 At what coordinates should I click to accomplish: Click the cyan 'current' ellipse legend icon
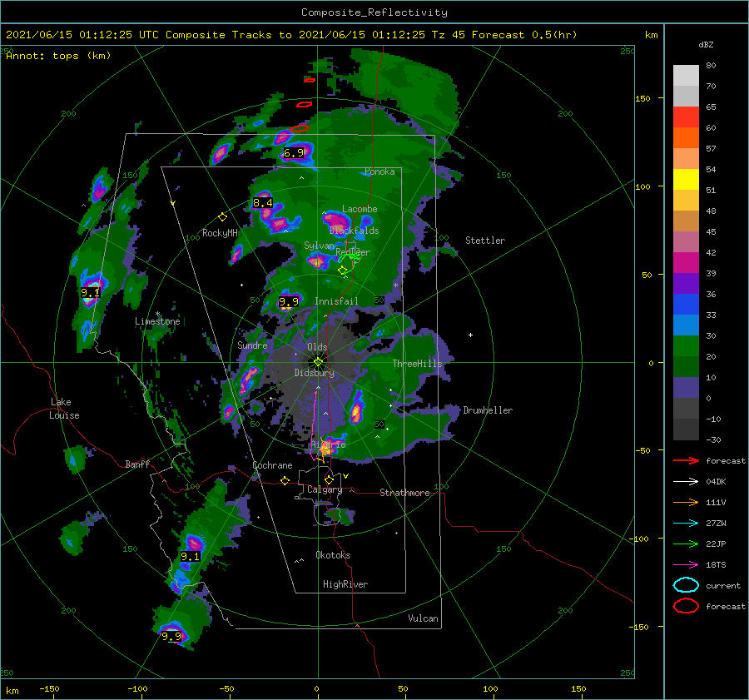point(686,585)
